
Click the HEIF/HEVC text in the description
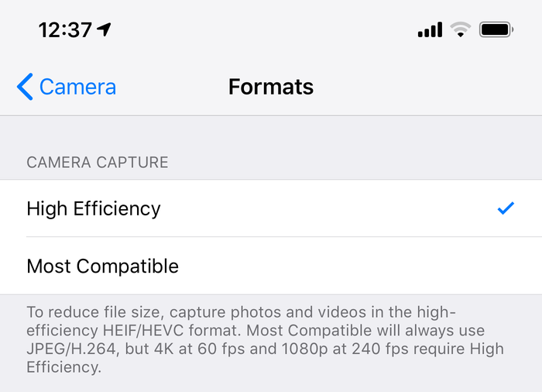tap(143, 330)
